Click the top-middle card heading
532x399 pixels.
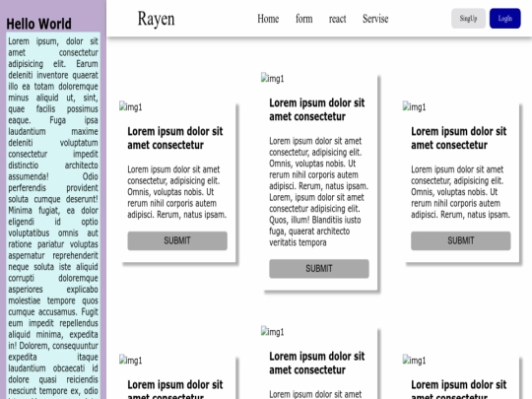pos(317,109)
